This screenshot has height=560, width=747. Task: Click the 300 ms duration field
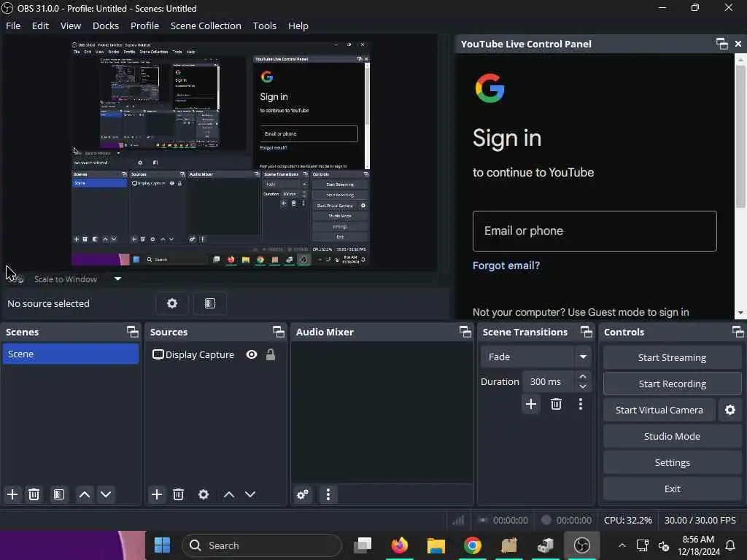pyautogui.click(x=549, y=381)
